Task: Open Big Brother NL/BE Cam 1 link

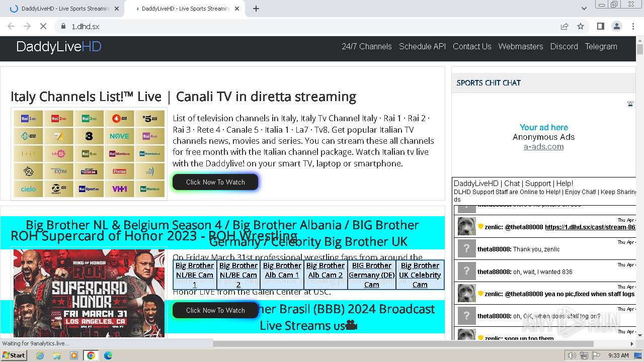Action: click(195, 275)
